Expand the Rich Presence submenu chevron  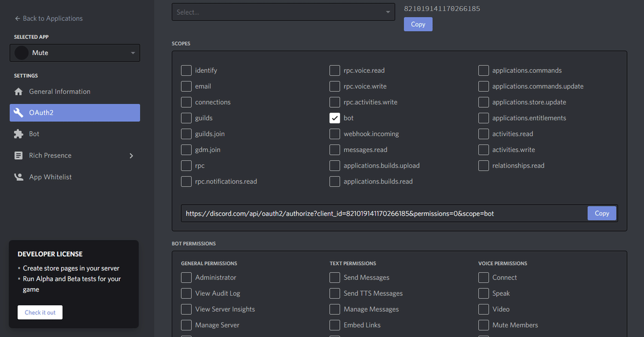coord(131,156)
